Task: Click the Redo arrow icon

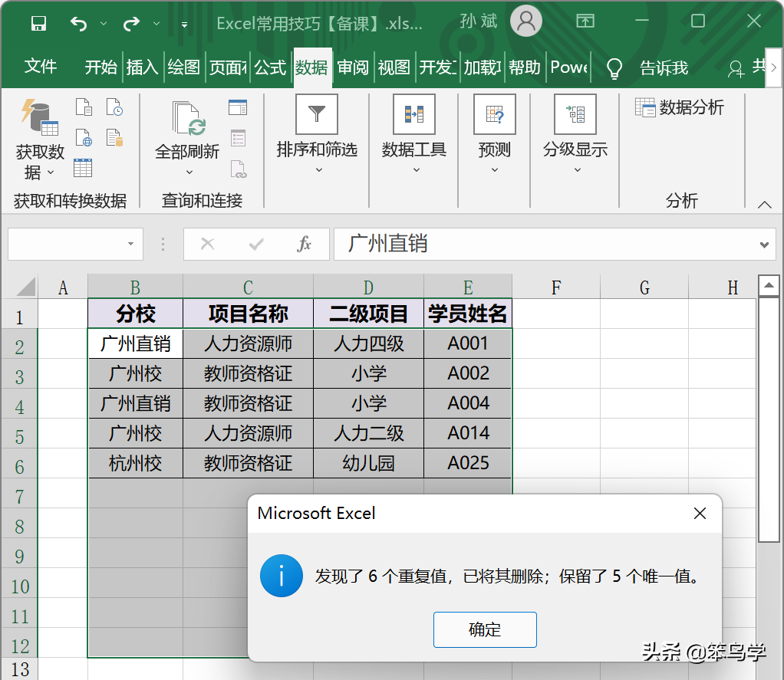Action: [131, 24]
